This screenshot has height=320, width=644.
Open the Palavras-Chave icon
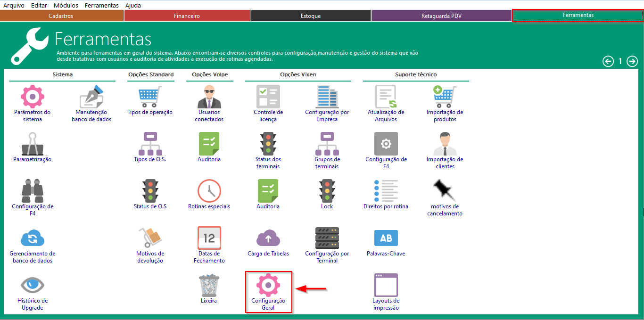pos(386,238)
